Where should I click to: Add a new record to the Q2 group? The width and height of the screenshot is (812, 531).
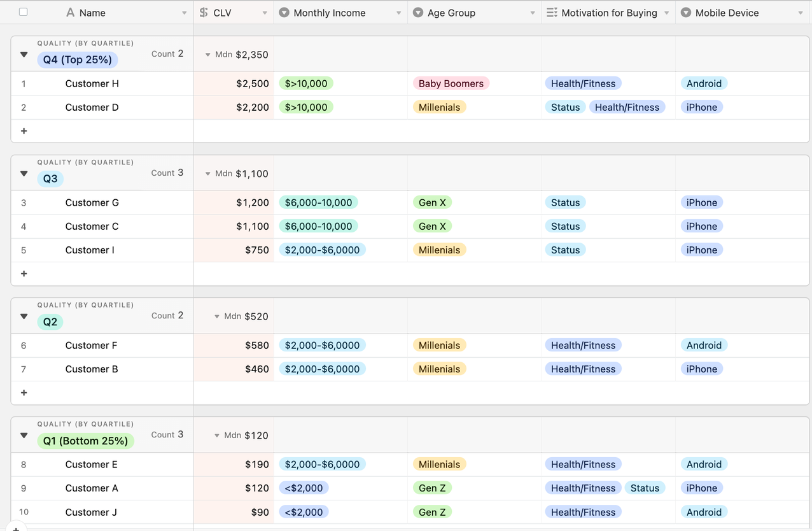[x=24, y=393]
